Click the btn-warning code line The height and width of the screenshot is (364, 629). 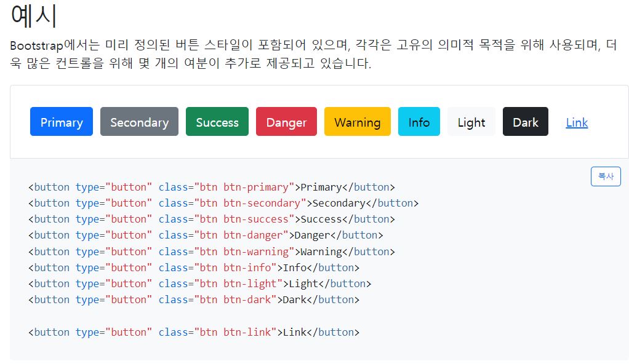212,251
